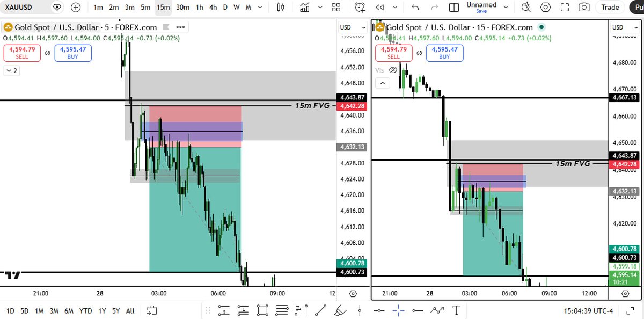
Task: Select the M monthly timeframe
Action: [248, 8]
